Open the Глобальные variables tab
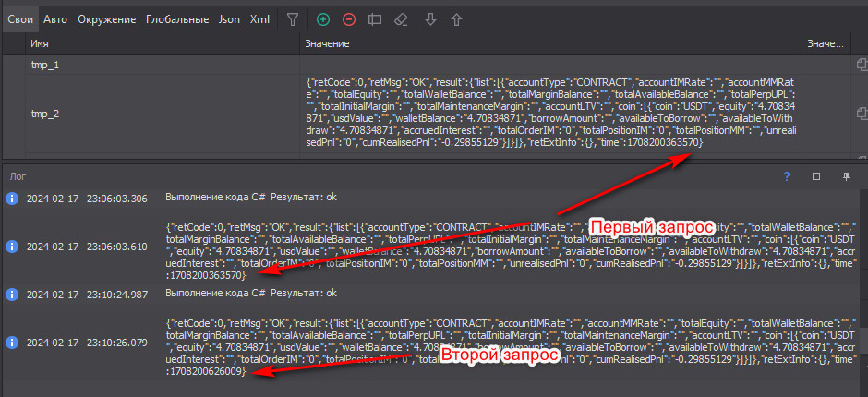 pyautogui.click(x=177, y=19)
